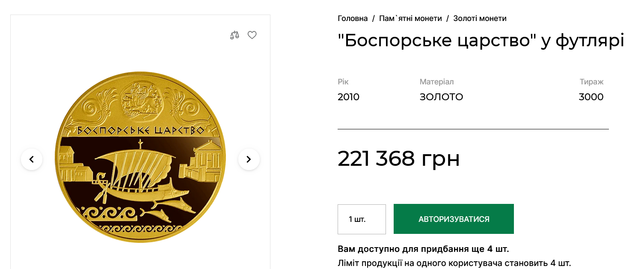Click the Тираж 3000 value
This screenshot has width=644, height=269.
click(x=591, y=97)
